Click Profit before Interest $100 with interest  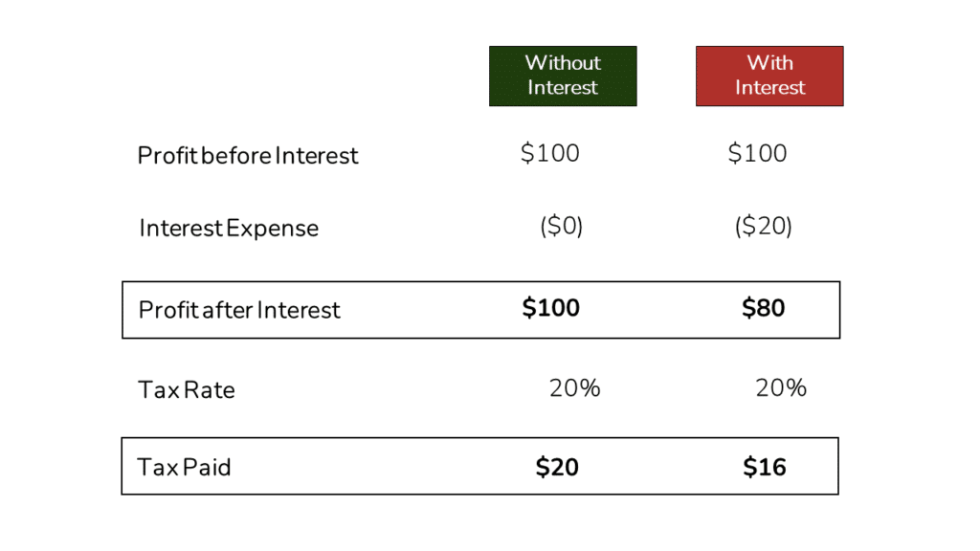coord(757,153)
